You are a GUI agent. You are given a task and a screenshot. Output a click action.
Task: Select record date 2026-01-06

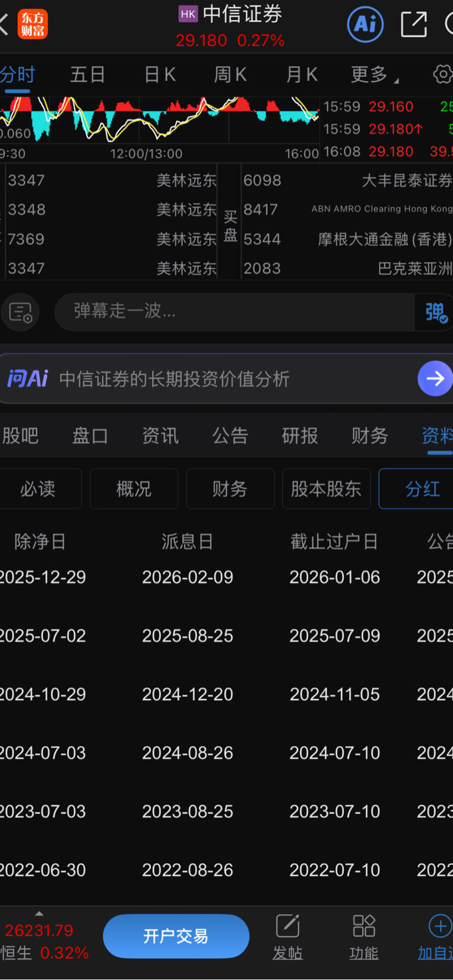pyautogui.click(x=334, y=577)
